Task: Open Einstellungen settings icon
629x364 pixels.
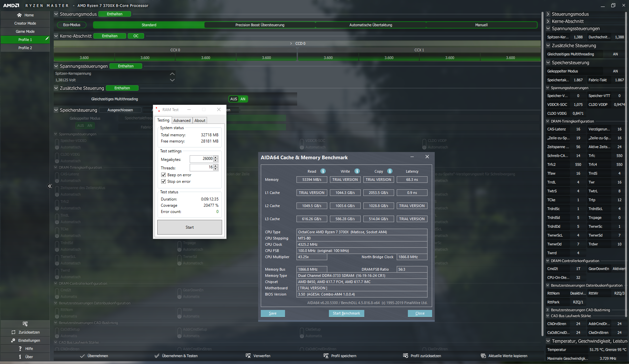Action: (x=13, y=340)
